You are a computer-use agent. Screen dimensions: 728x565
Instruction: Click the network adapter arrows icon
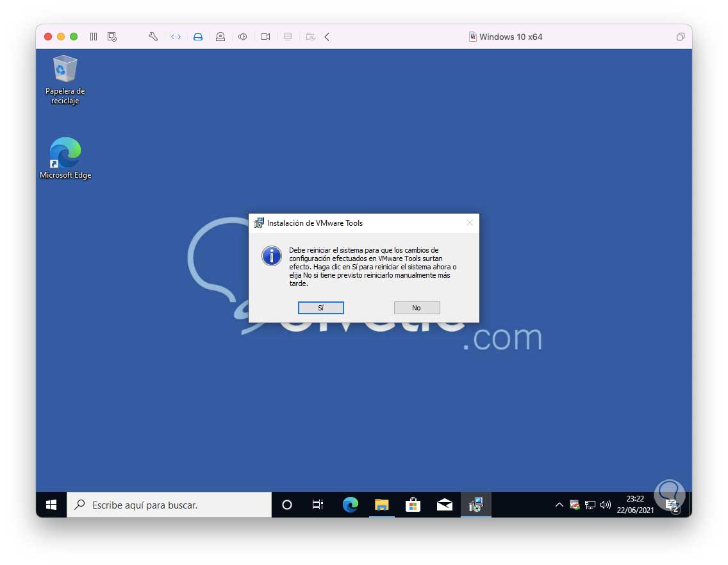tap(176, 37)
